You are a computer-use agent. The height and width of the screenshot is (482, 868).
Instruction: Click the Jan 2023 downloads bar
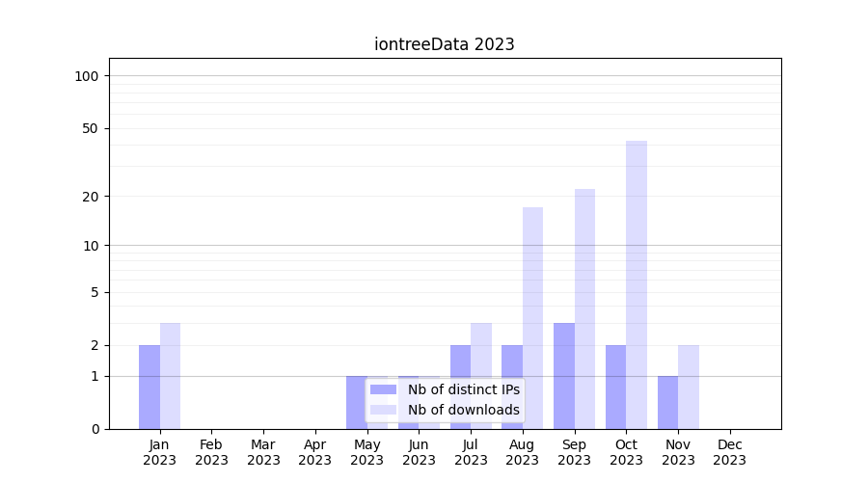click(170, 376)
